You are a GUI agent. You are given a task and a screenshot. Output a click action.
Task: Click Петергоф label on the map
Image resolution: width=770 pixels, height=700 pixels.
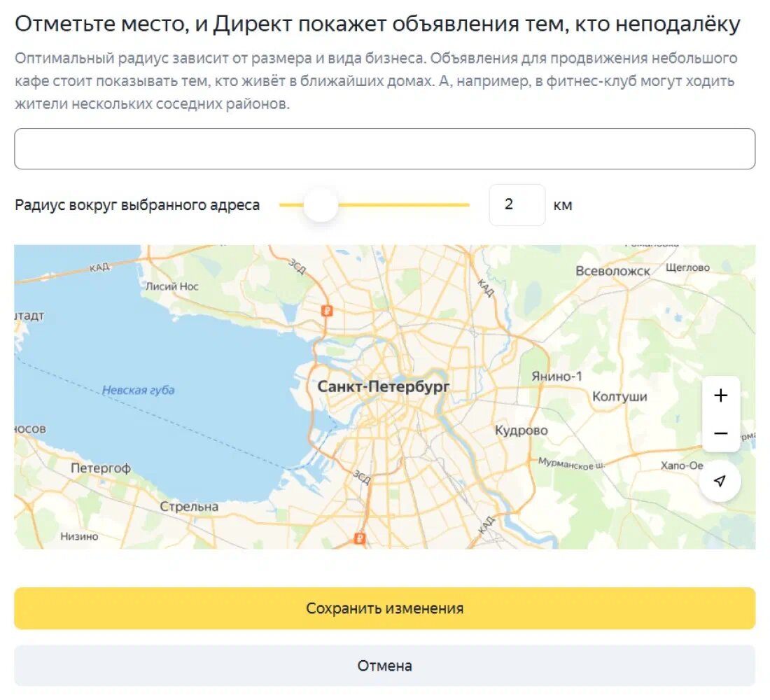coord(101,468)
